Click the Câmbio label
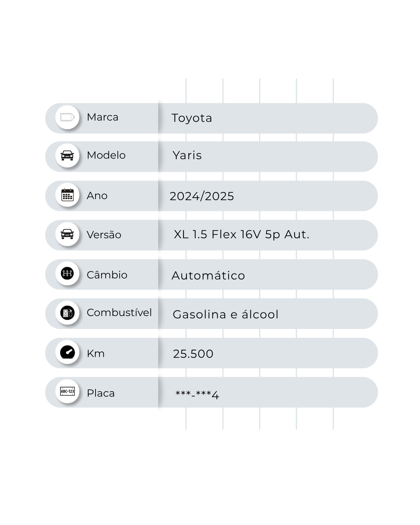420x525 pixels. pyautogui.click(x=107, y=275)
